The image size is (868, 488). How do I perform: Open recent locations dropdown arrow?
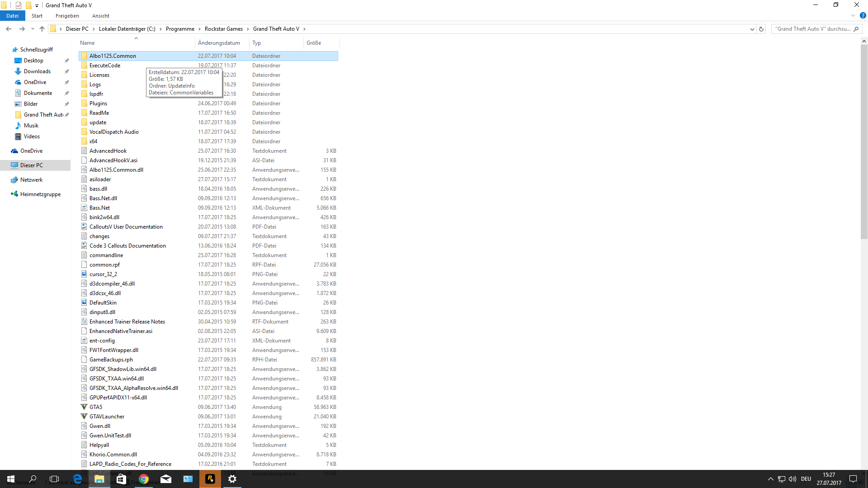tap(33, 29)
